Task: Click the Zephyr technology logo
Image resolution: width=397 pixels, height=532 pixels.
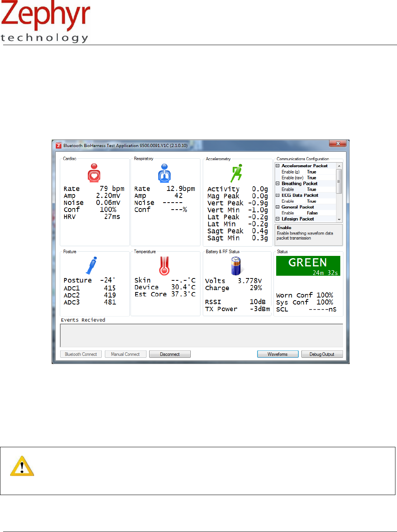Action: click(45, 21)
